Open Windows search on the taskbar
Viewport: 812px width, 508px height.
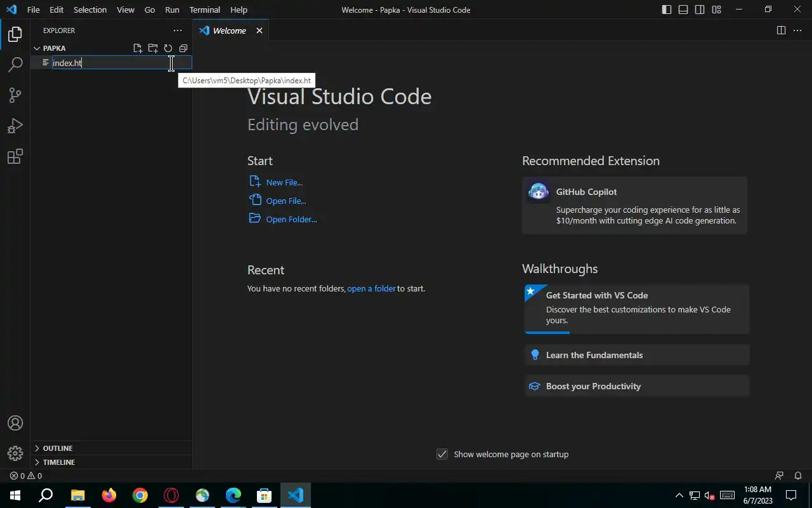46,495
